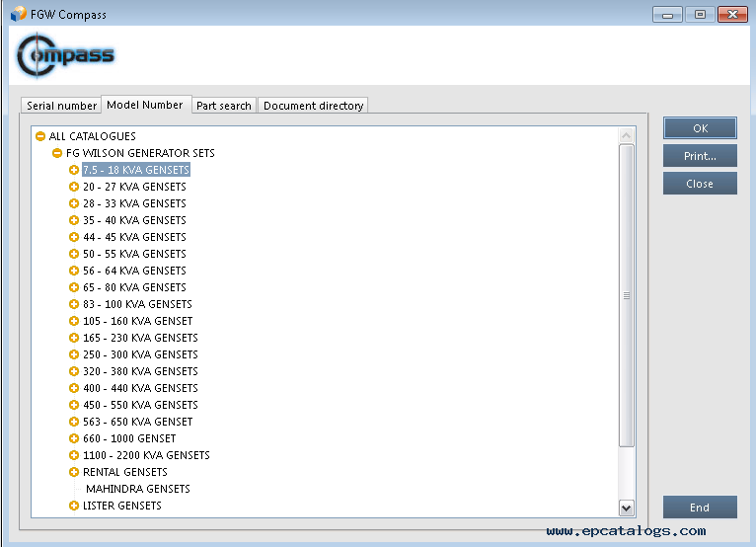Viewport: 756px width, 547px height.
Task: Select the ALL CATALOGUES label
Action: 92,136
